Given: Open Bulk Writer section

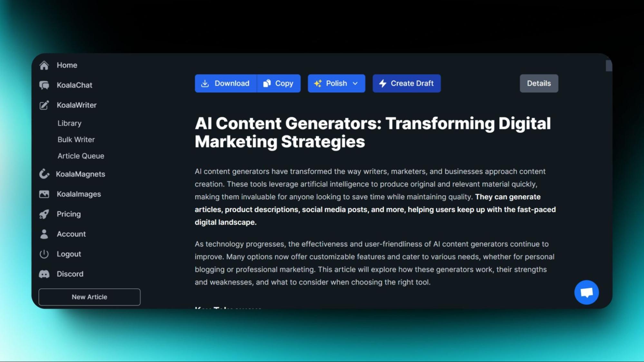Looking at the screenshot, I should click(76, 140).
